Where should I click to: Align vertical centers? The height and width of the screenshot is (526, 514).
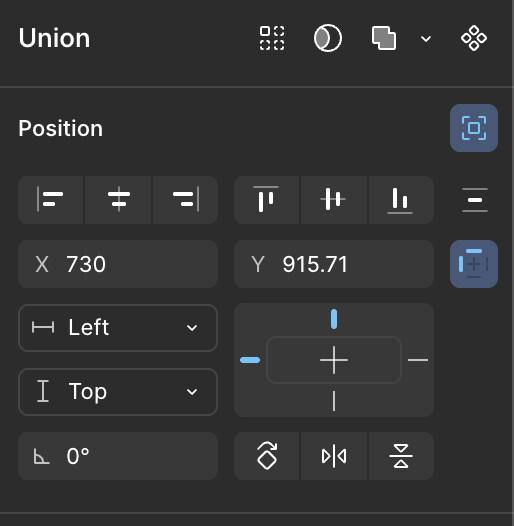pos(333,200)
